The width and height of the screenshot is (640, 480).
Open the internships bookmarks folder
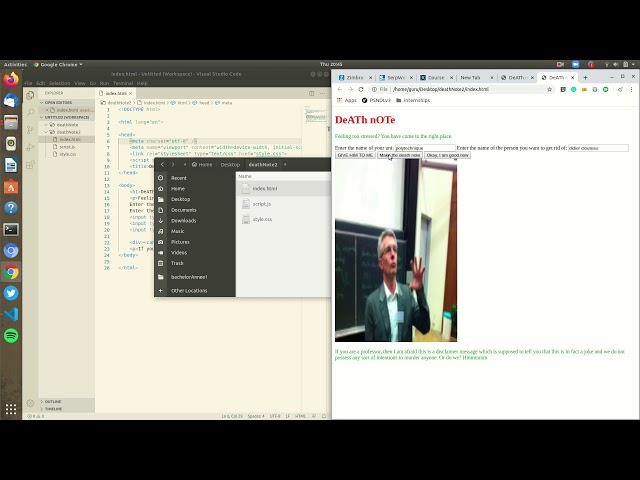(413, 100)
